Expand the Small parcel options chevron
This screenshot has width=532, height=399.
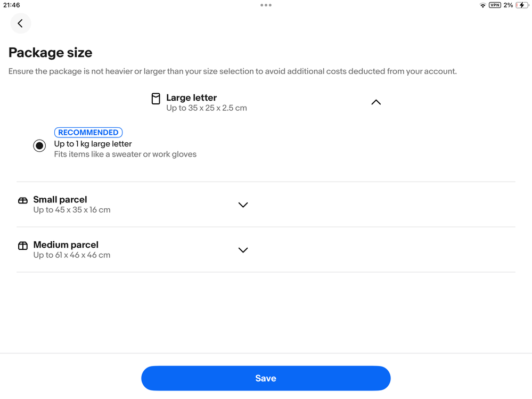(243, 205)
